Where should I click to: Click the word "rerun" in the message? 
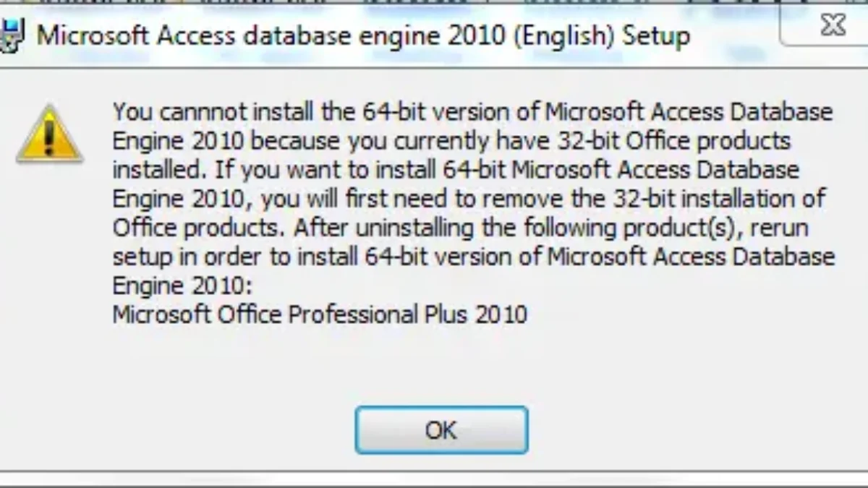(780, 228)
